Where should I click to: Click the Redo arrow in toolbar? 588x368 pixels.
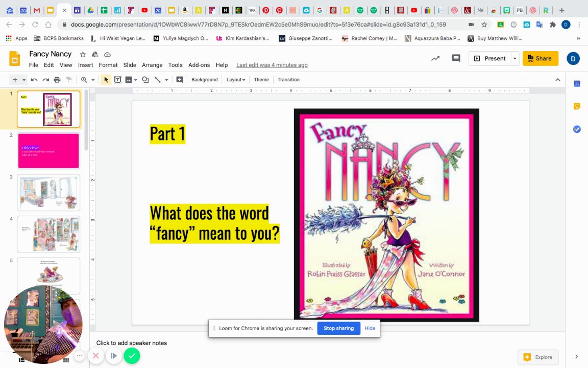(46, 80)
